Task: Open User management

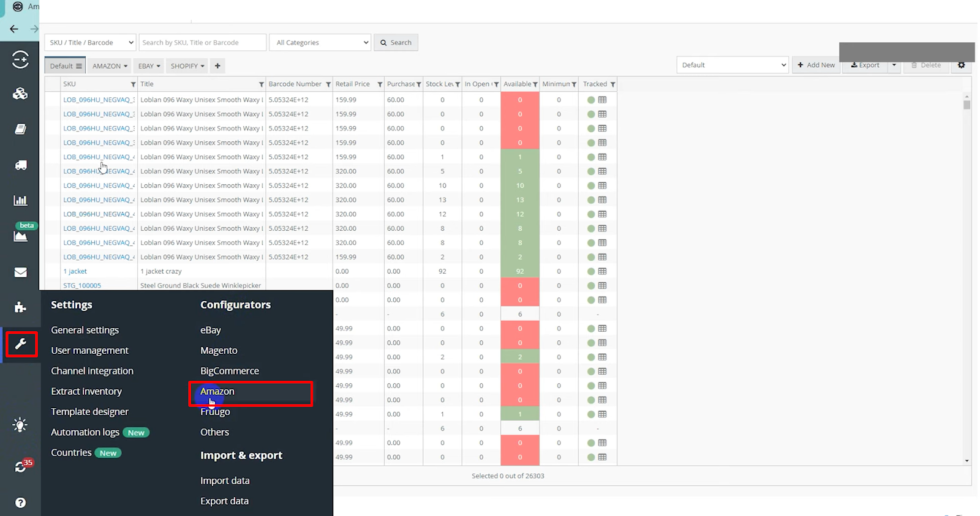Action: (90, 350)
